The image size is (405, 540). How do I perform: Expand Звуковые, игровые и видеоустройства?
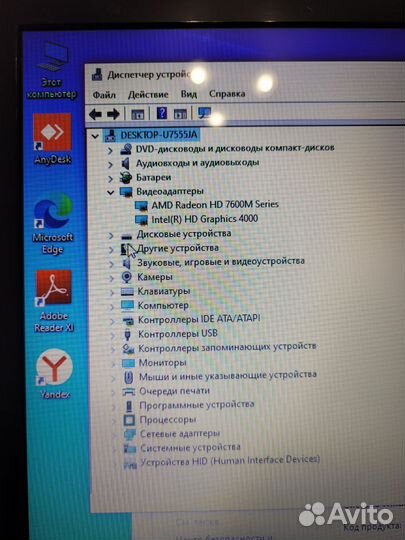tap(111, 264)
